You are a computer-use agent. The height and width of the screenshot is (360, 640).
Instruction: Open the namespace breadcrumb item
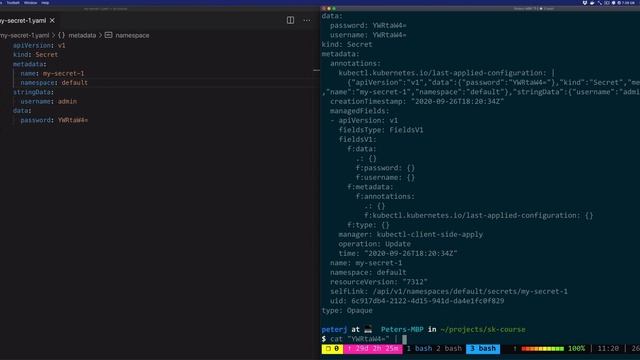pos(132,36)
